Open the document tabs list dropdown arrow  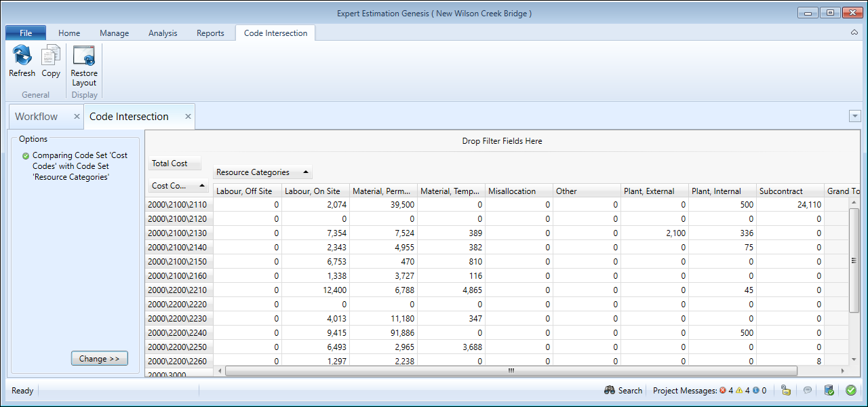click(x=854, y=117)
